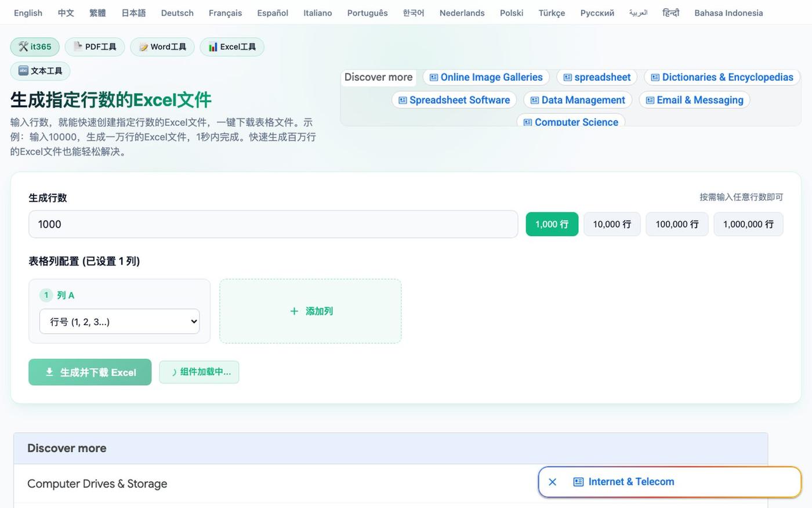Switch language to Português
Screen dimensions: 812x508
368,13
